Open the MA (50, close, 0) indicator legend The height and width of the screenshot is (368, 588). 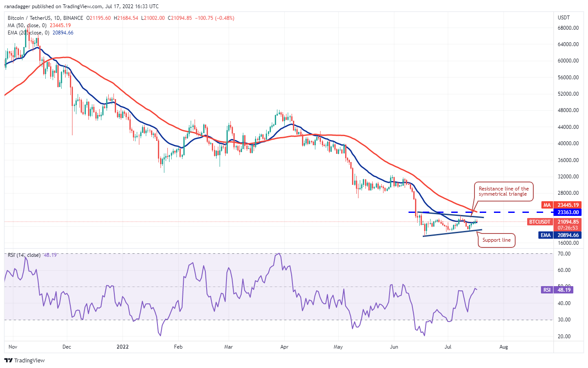click(x=31, y=25)
